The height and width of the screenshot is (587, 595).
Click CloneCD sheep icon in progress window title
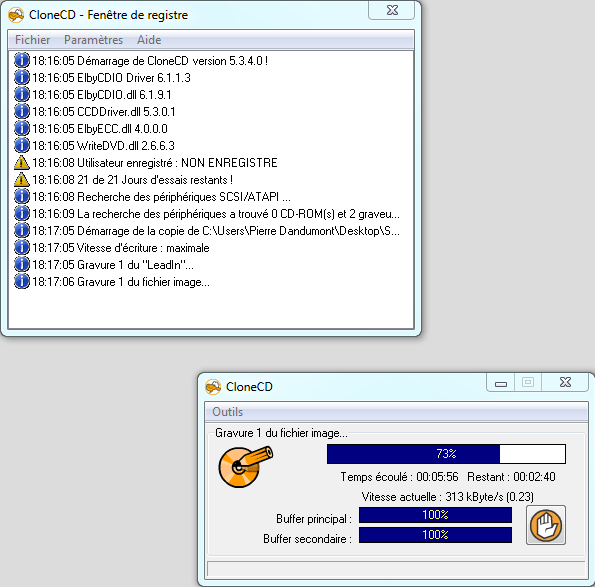[x=213, y=387]
